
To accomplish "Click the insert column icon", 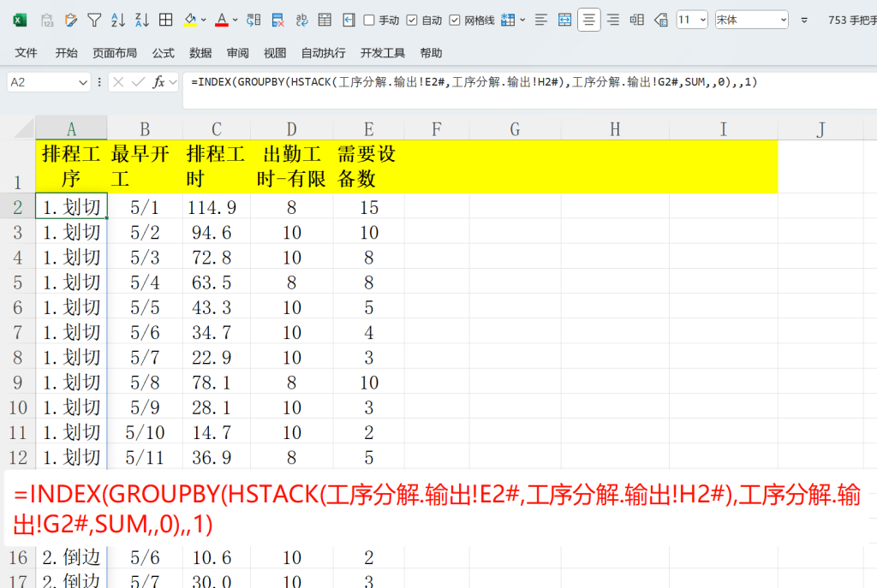I will pos(636,21).
